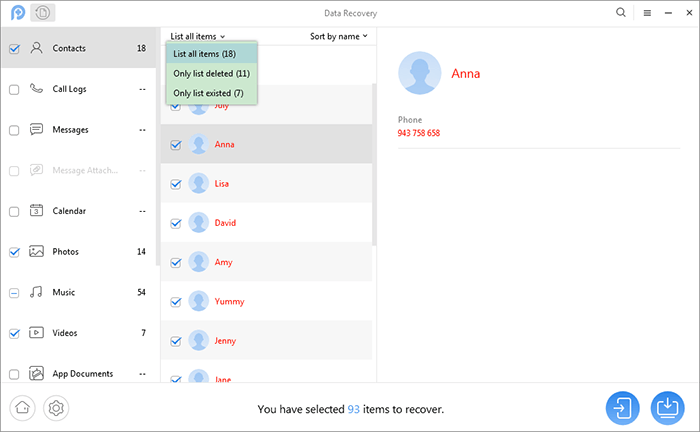Uncheck the checkbox beside Lisa
This screenshot has height=432, width=700.
coord(176,184)
